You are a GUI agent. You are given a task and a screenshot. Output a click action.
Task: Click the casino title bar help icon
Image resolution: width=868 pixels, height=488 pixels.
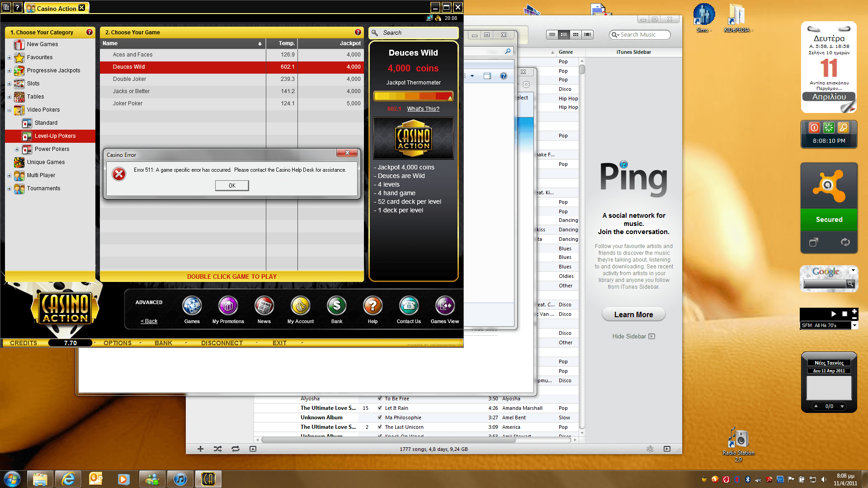(x=17, y=7)
